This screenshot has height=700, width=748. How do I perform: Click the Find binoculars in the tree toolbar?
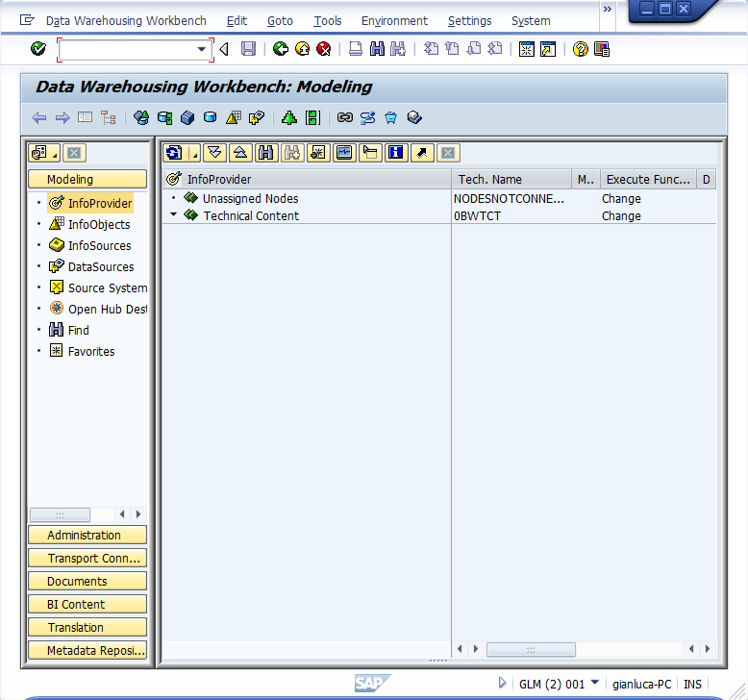coord(266,153)
